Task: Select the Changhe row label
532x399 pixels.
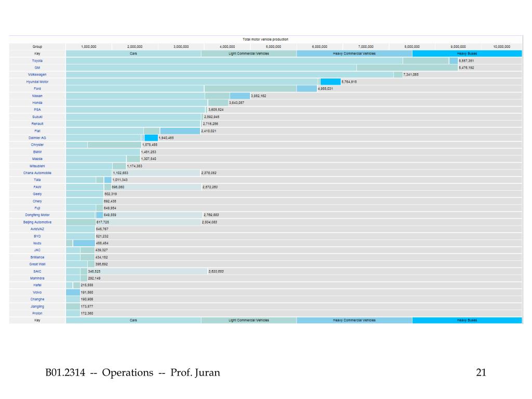Action: tap(37, 299)
